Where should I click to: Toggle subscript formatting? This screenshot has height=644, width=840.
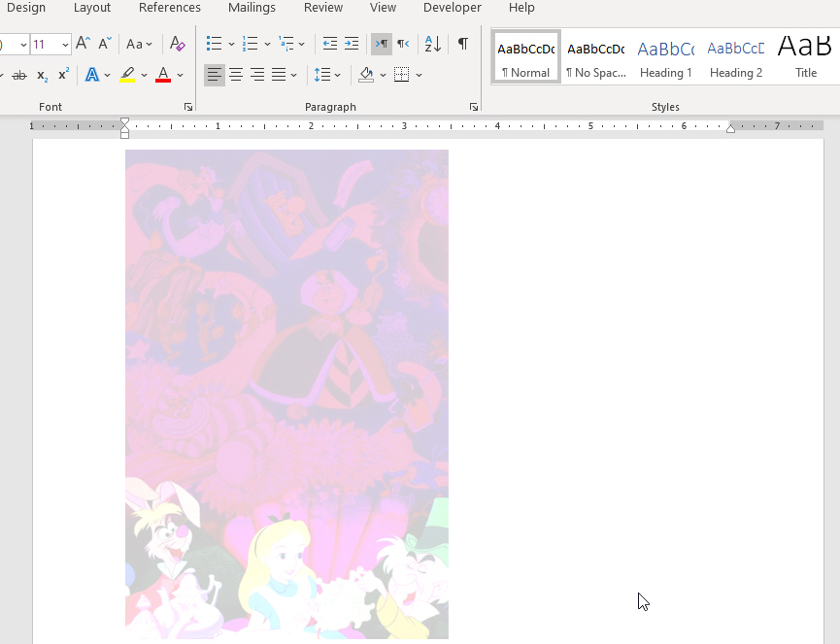coord(43,76)
